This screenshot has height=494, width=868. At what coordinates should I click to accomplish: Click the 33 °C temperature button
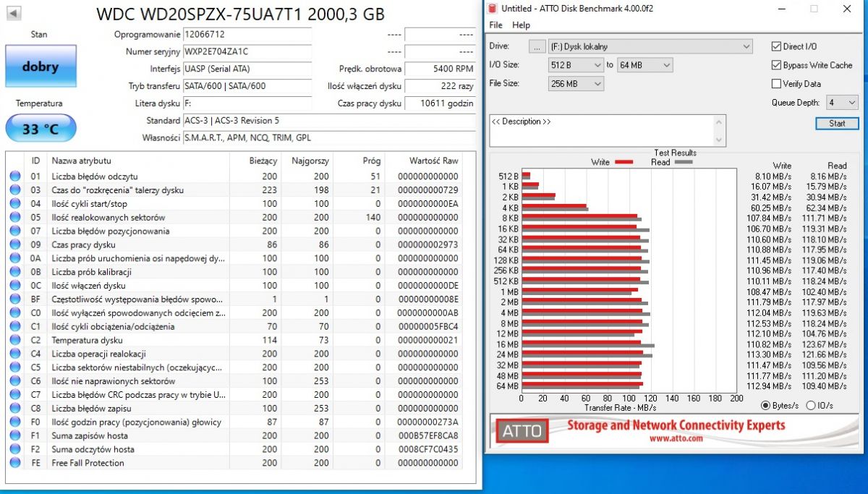point(41,129)
